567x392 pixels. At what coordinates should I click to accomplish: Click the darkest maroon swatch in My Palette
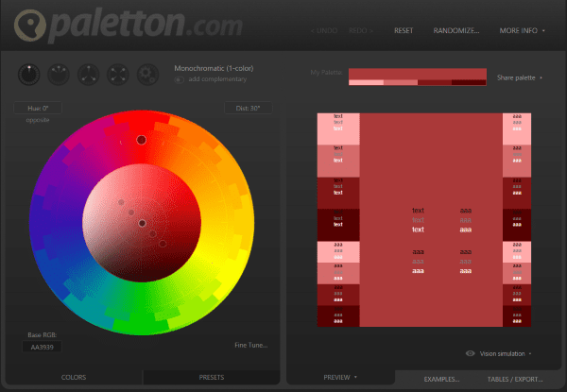coord(469,83)
